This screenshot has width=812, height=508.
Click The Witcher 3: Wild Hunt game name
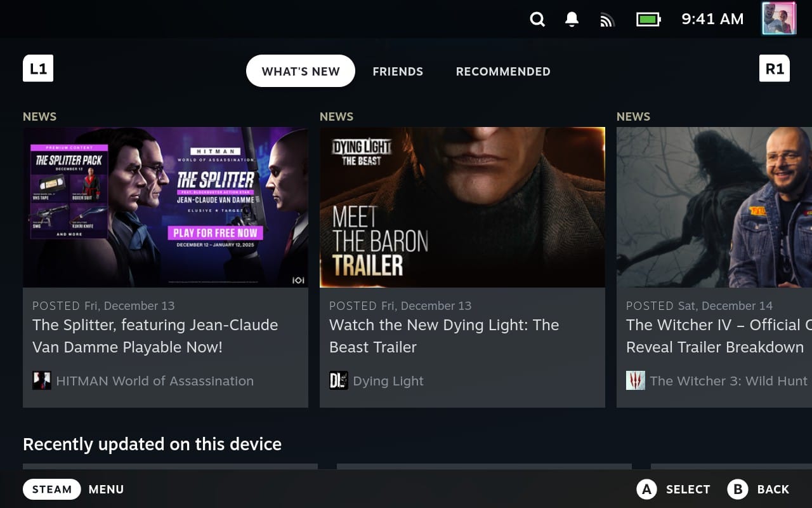[729, 381]
